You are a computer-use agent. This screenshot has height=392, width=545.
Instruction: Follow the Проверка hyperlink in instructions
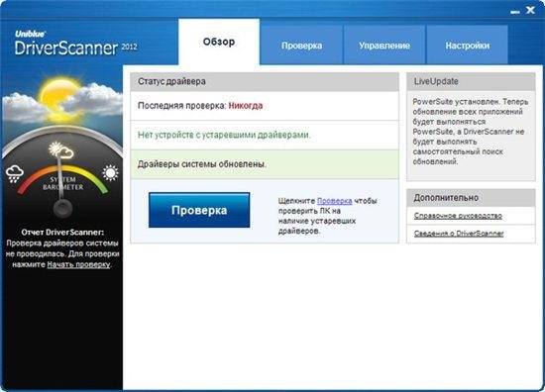334,201
